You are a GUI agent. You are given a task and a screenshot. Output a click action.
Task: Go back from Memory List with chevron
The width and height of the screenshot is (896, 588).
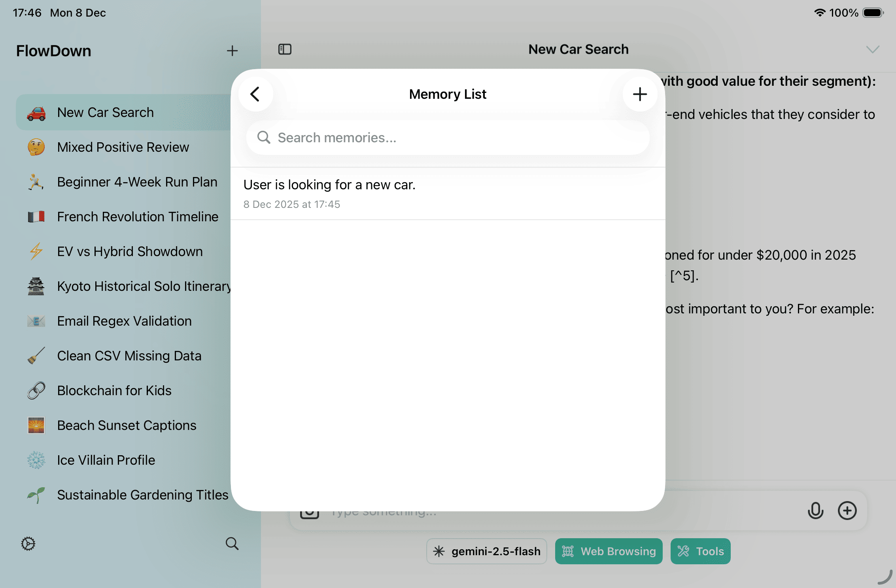(255, 94)
